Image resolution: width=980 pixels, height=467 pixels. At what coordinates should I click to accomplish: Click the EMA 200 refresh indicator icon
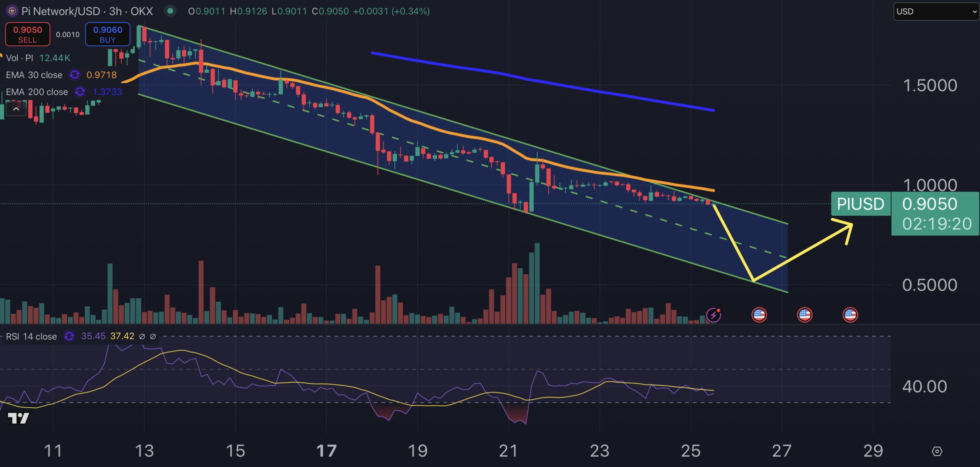tap(80, 92)
